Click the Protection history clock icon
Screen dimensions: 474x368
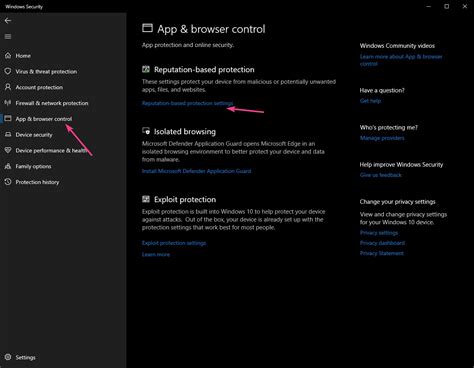click(x=8, y=182)
